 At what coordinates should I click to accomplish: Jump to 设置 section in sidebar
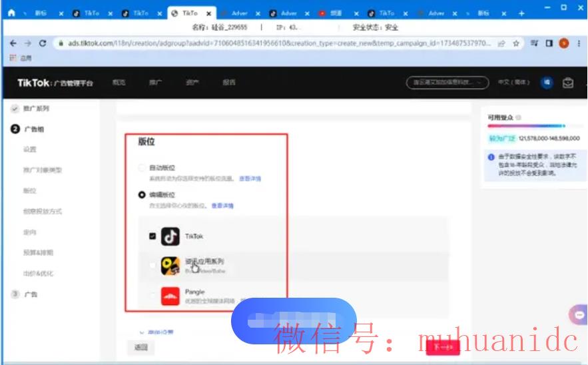(x=29, y=149)
